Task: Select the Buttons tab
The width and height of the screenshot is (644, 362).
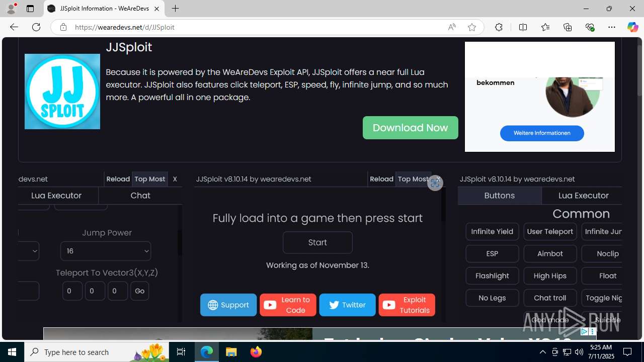Action: coord(500,196)
